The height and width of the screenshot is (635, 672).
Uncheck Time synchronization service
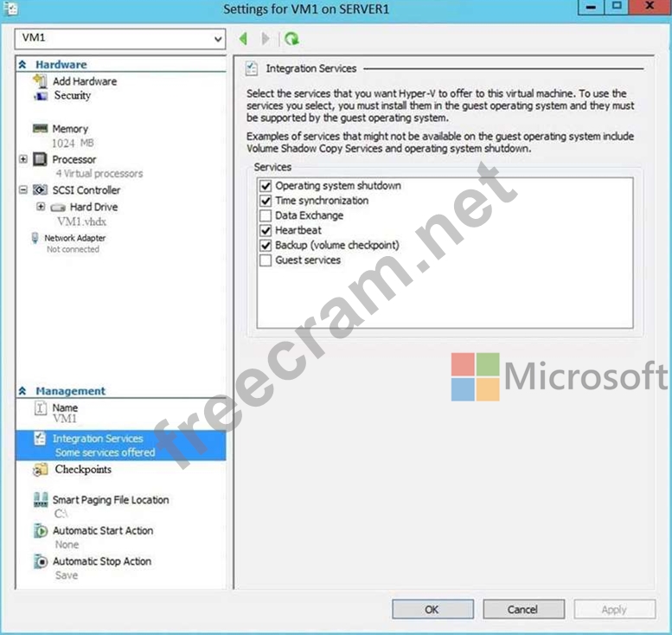pyautogui.click(x=266, y=201)
